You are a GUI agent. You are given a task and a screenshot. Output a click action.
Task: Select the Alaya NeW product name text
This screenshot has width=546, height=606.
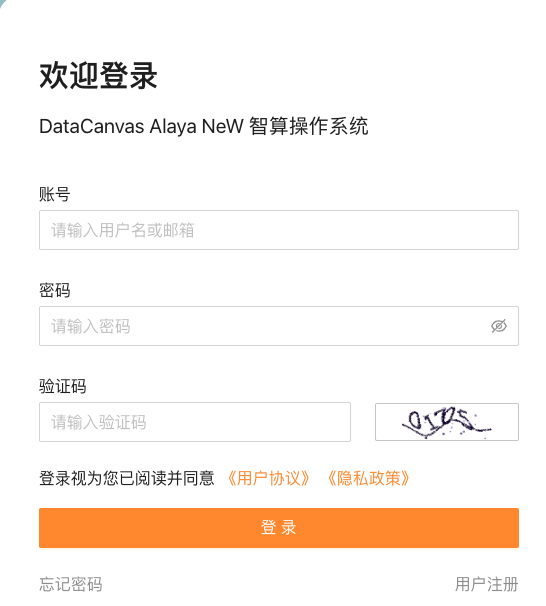[197, 126]
